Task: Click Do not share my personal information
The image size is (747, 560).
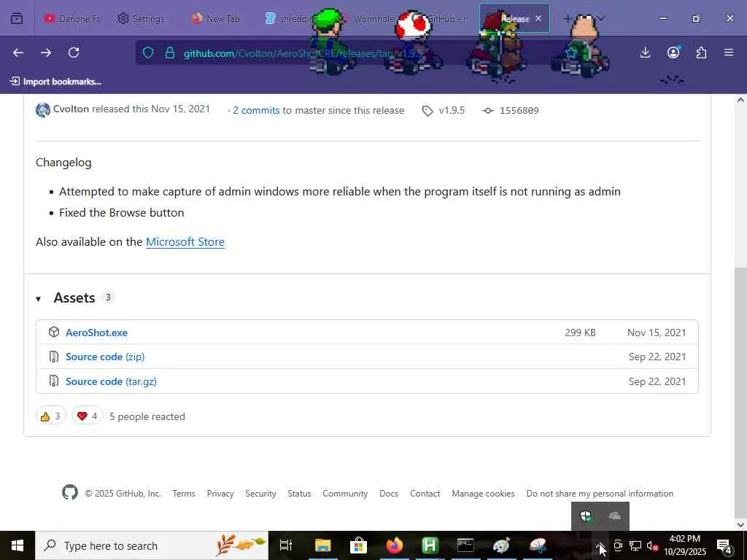Action: pos(600,494)
